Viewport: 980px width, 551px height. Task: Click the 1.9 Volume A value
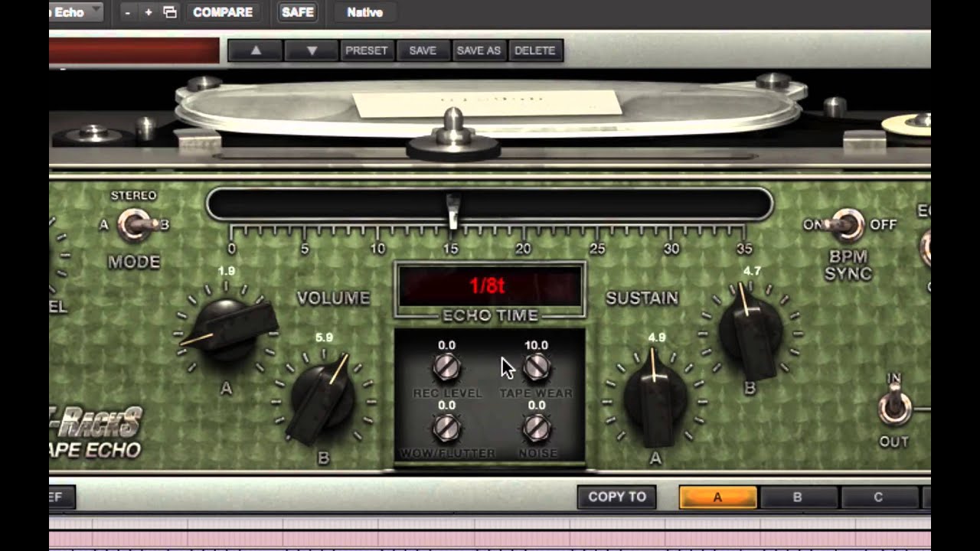point(226,271)
